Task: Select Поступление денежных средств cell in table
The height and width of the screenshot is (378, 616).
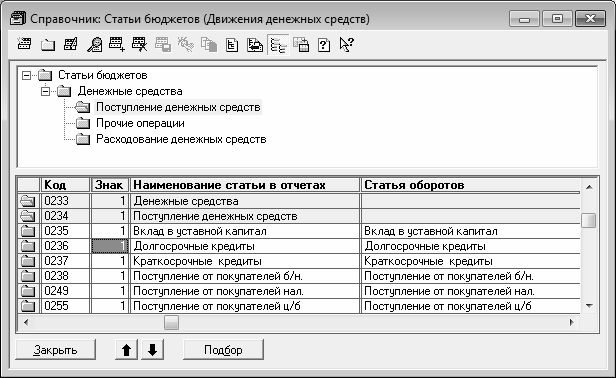Action: (x=245, y=216)
